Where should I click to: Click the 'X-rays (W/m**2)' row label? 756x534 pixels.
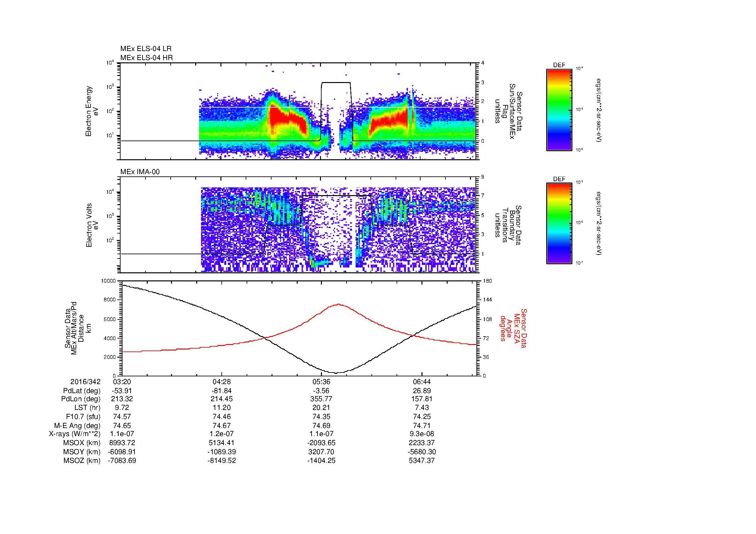tap(74, 434)
